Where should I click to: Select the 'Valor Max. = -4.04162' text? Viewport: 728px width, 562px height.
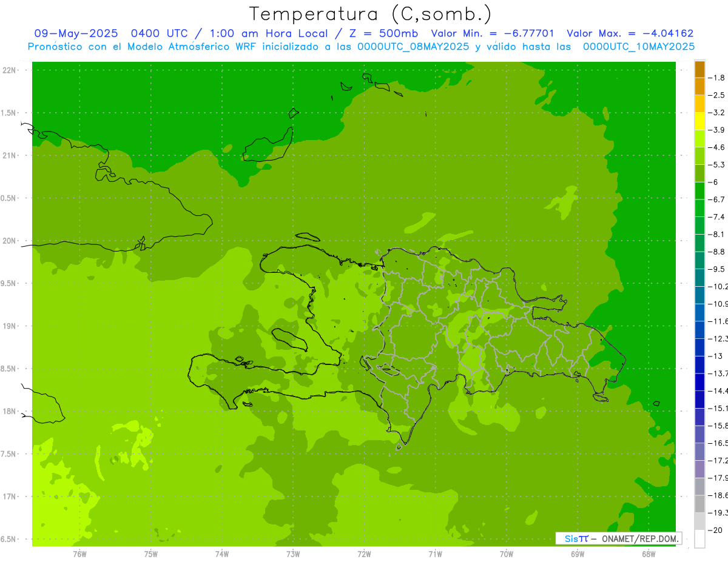coord(630,33)
